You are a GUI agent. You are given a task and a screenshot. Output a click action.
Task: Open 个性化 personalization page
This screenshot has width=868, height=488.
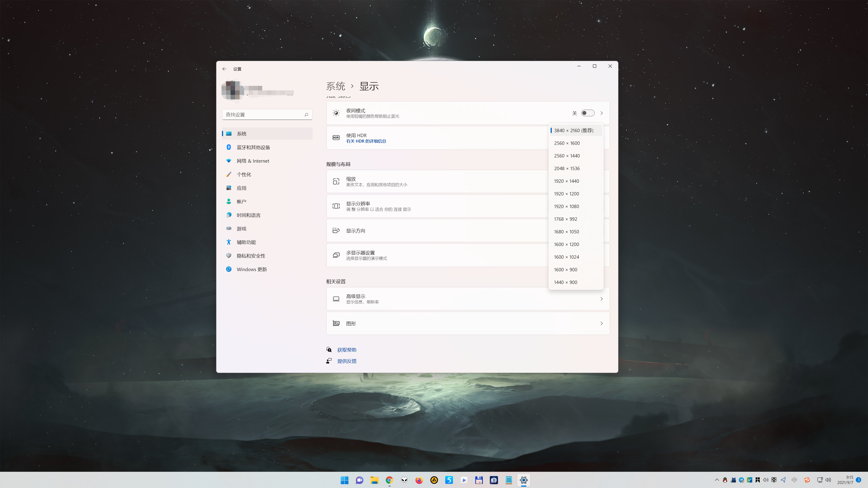[x=244, y=174]
